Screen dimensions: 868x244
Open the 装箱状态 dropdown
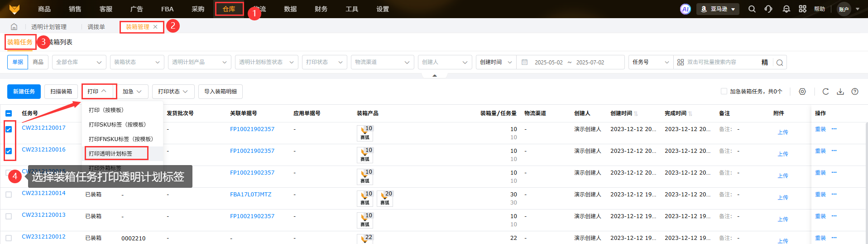tap(137, 62)
